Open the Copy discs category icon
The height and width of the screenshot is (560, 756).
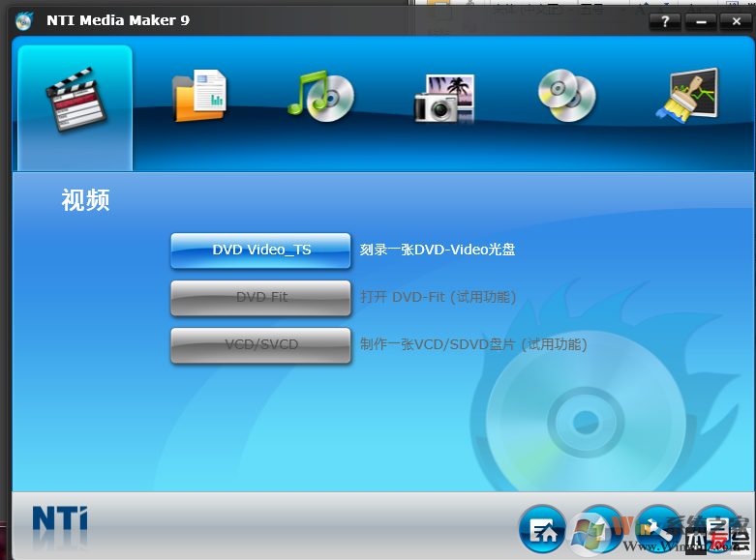[566, 96]
